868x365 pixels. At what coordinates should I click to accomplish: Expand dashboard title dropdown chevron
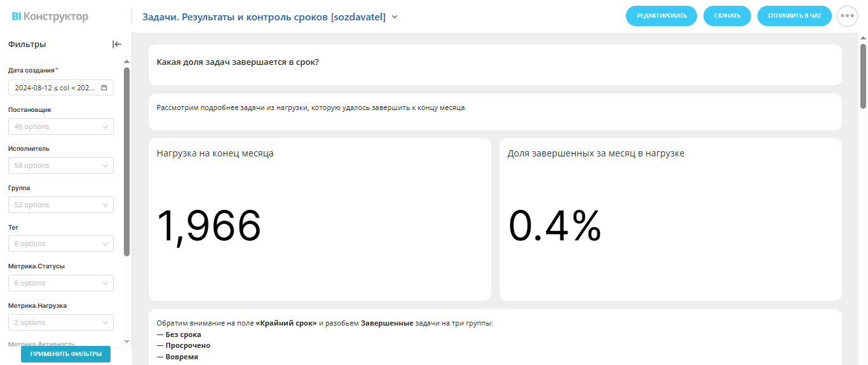[395, 17]
